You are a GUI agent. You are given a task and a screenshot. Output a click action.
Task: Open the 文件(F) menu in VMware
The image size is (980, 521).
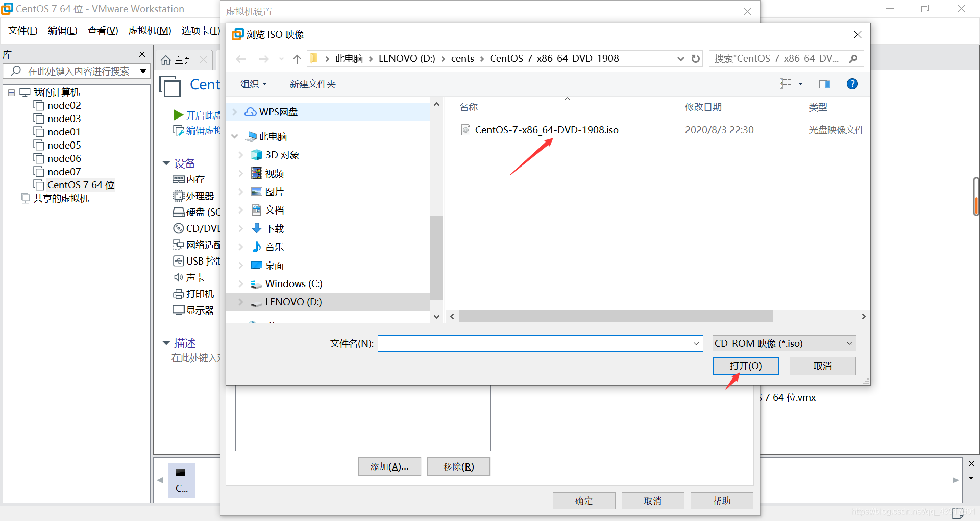point(23,31)
